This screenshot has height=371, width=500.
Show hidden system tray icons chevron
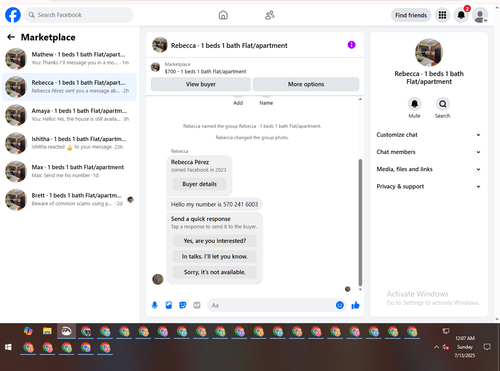tap(436, 347)
